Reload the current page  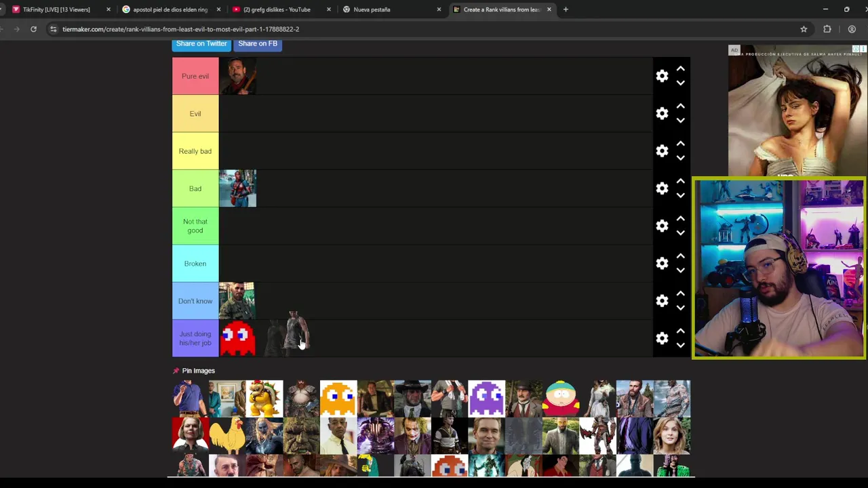(33, 29)
